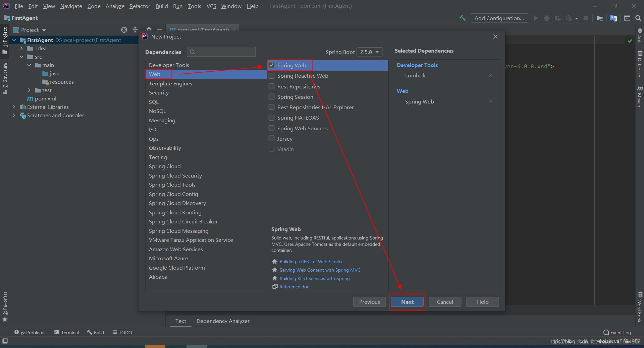Screen dimensions: 644x348
Task: Click the Previous button
Action: [x=369, y=302]
